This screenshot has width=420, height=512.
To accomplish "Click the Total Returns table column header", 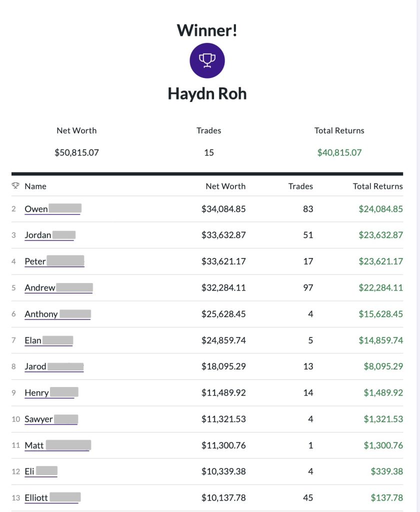I will click(x=377, y=186).
